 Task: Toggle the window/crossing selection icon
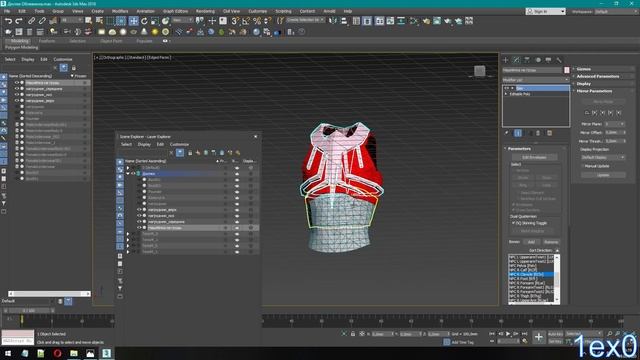121,21
